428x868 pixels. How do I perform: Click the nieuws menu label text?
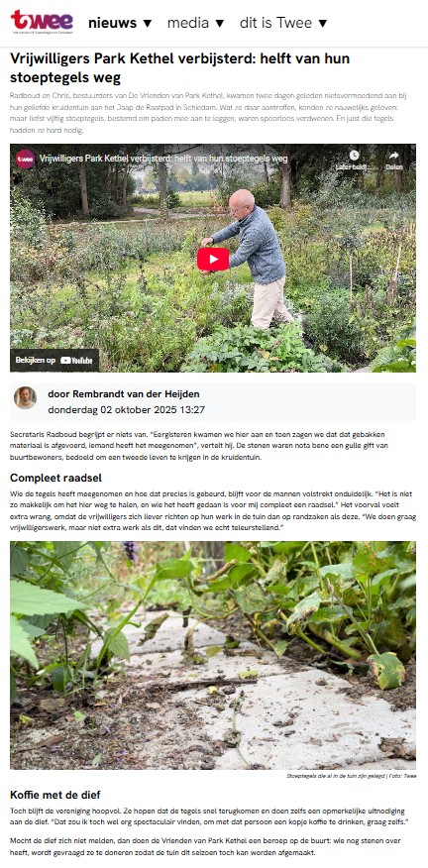pyautogui.click(x=112, y=23)
